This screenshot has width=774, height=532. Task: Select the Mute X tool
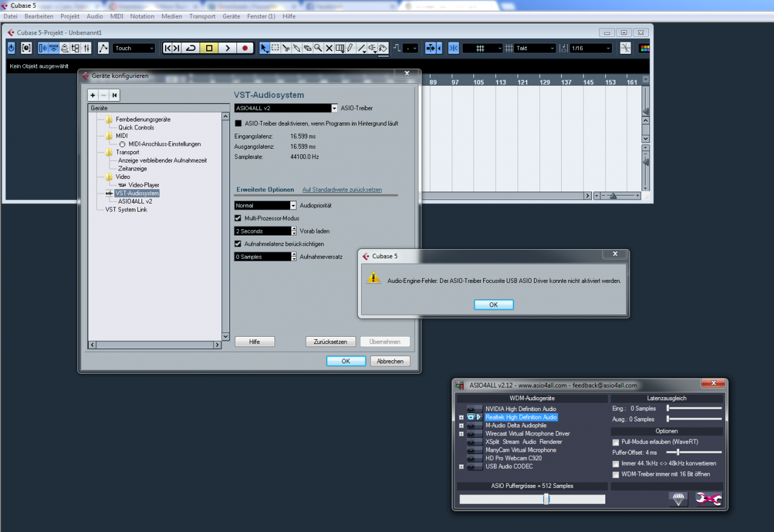(329, 48)
